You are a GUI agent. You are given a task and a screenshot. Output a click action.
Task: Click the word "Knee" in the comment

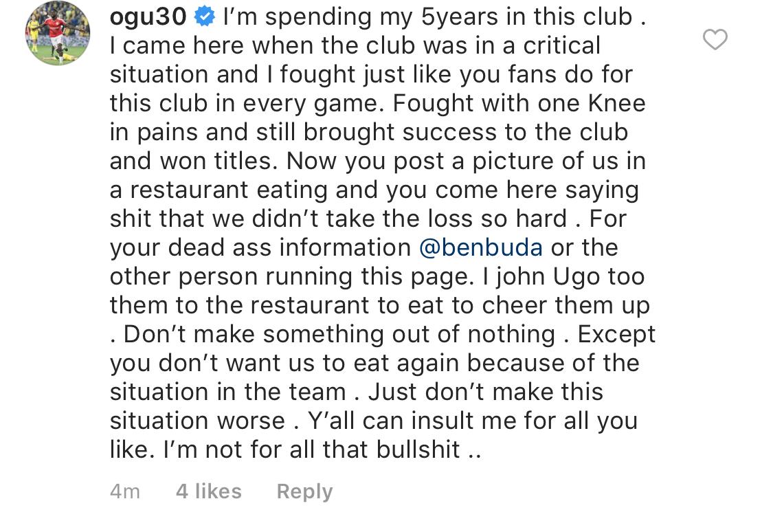pyautogui.click(x=616, y=103)
